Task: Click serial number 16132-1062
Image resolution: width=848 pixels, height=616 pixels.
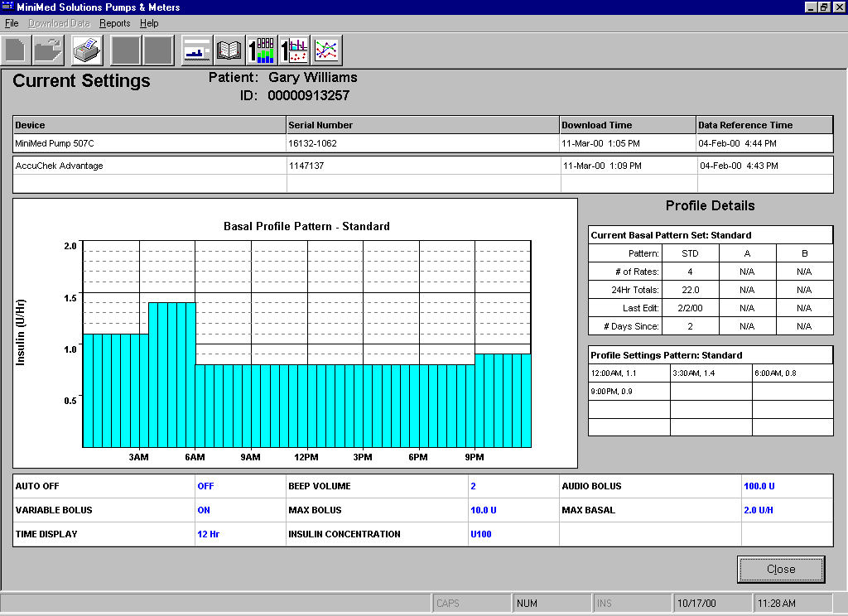Action: (312, 143)
